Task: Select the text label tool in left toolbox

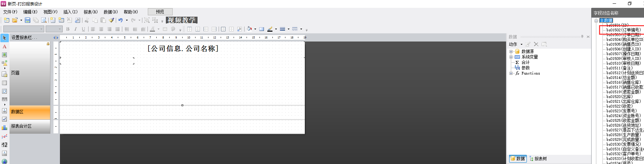Action: point(4,47)
